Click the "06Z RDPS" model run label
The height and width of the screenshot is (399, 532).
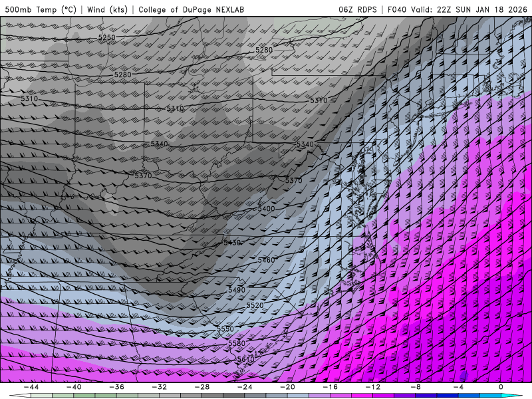pyautogui.click(x=357, y=9)
